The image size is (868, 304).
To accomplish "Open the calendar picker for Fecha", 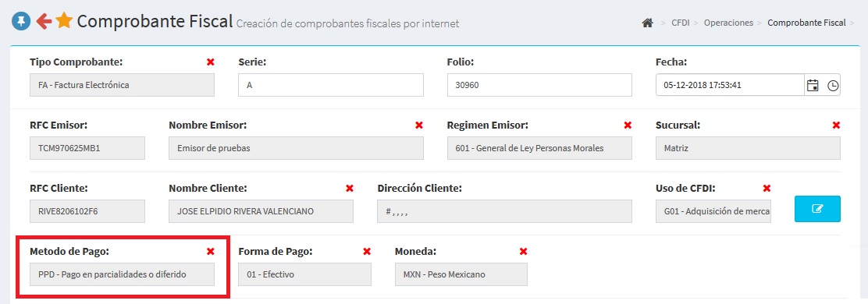I will [813, 86].
